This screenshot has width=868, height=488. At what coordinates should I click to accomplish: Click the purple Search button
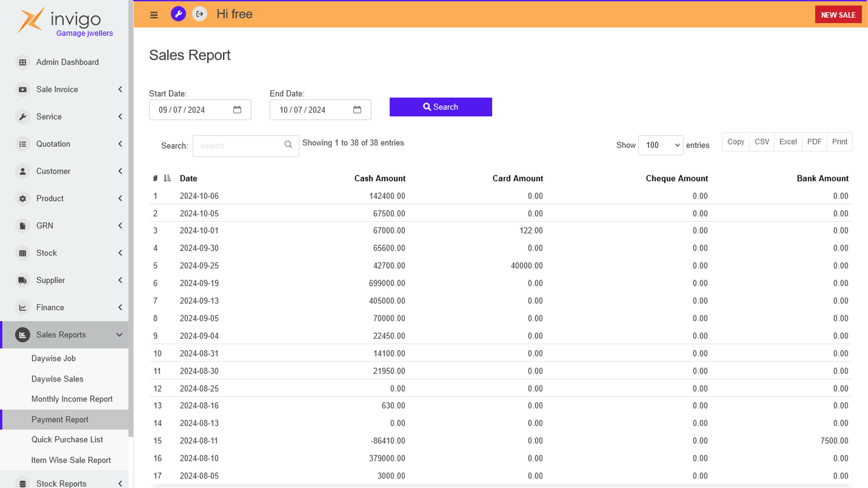[441, 107]
